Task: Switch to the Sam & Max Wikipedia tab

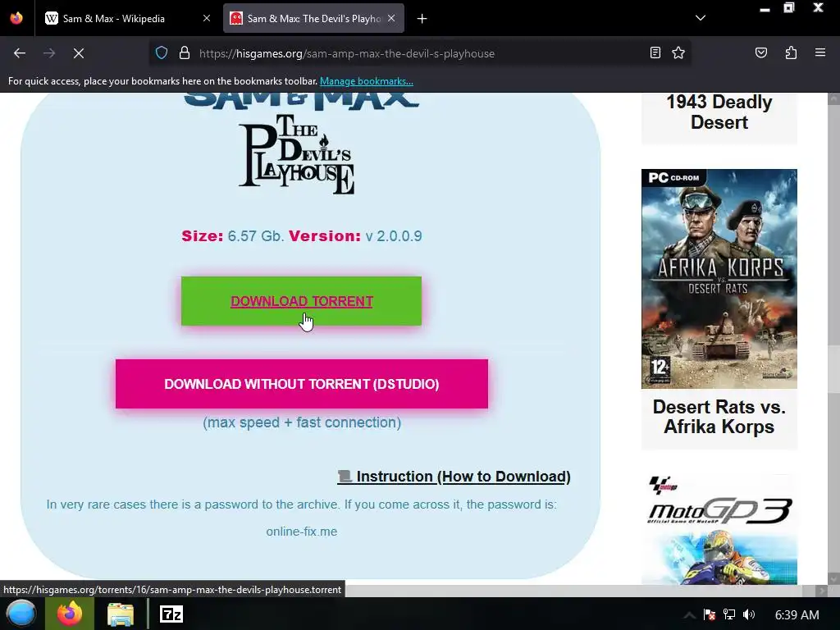Action: (x=127, y=19)
